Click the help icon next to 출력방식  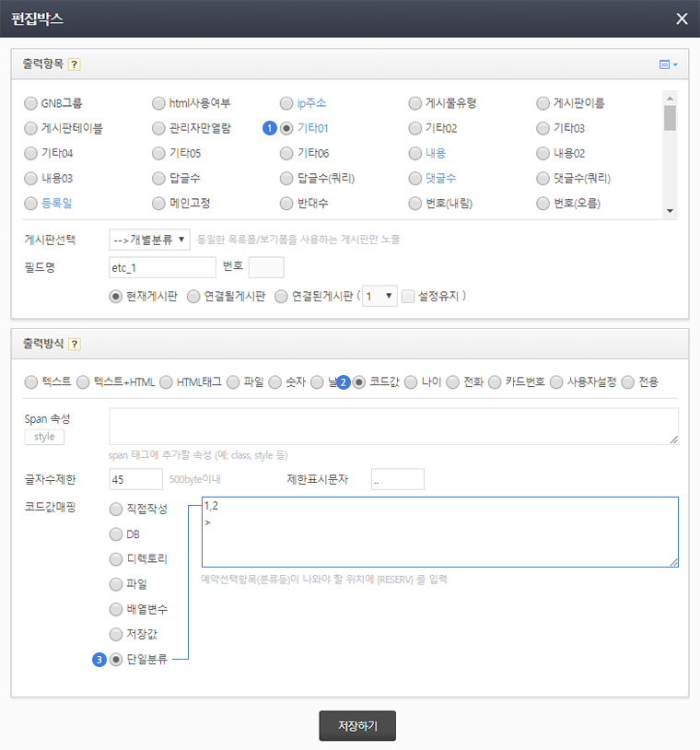point(75,344)
